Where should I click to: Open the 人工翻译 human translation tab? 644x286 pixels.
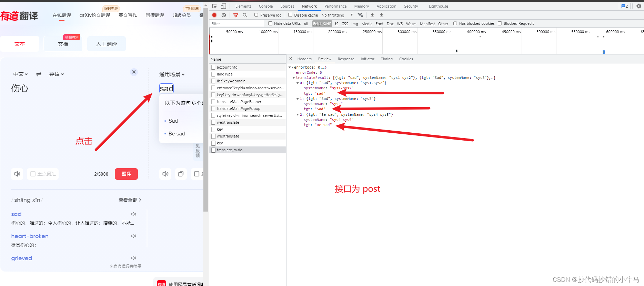[107, 44]
